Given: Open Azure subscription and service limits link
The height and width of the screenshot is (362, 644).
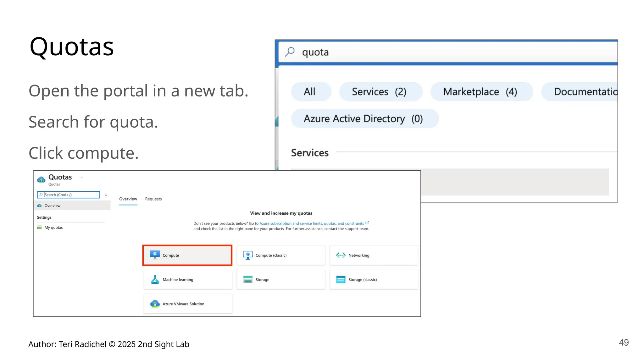Looking at the screenshot, I should click(311, 223).
